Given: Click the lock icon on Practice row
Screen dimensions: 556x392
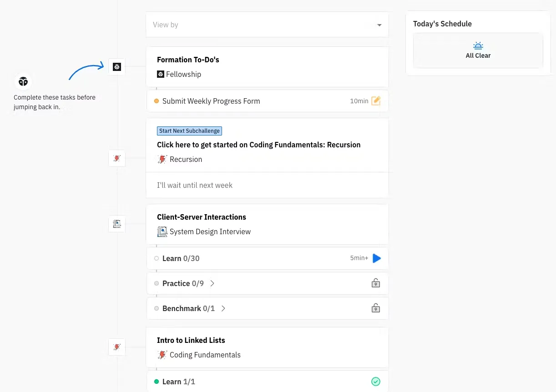Looking at the screenshot, I should [376, 283].
